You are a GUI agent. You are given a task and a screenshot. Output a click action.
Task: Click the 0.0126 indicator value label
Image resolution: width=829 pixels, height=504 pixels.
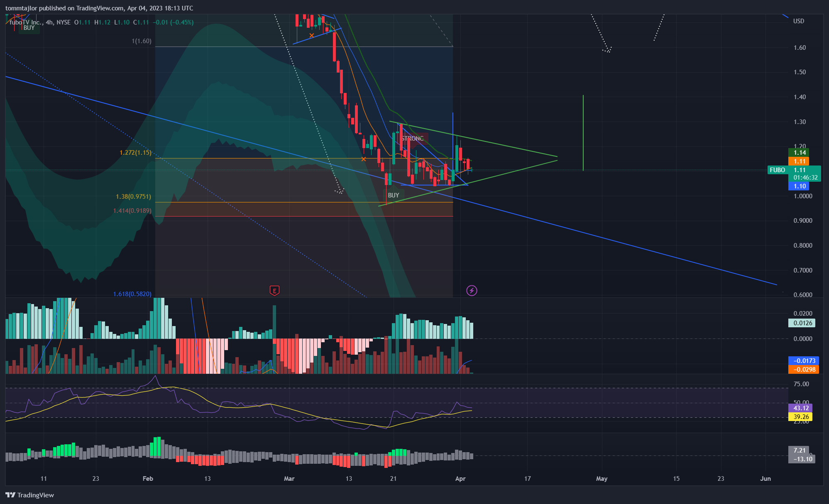802,323
